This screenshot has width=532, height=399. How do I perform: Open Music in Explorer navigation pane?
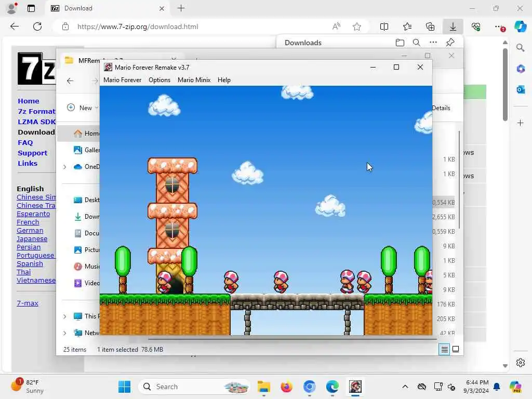pyautogui.click(x=87, y=267)
